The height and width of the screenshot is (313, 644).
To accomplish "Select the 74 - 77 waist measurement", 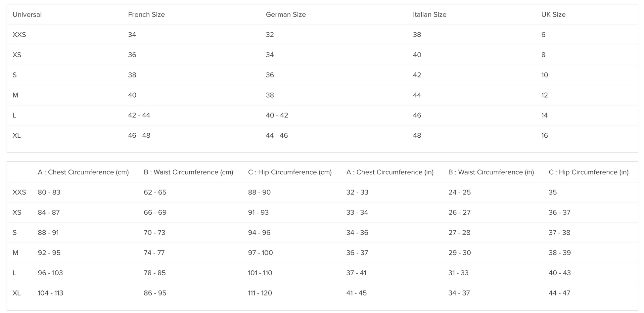I will [x=154, y=253].
